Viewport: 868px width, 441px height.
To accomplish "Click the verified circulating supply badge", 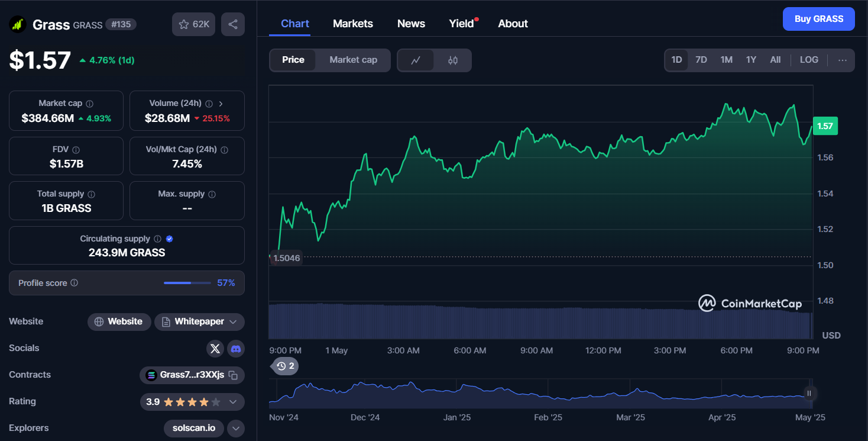I will coord(170,239).
